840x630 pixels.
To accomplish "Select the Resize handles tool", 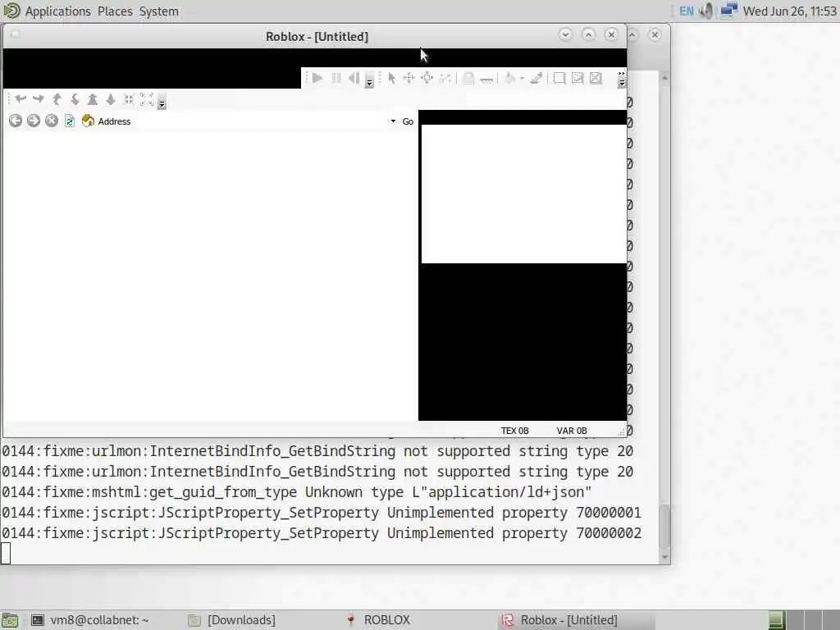I will pos(427,78).
